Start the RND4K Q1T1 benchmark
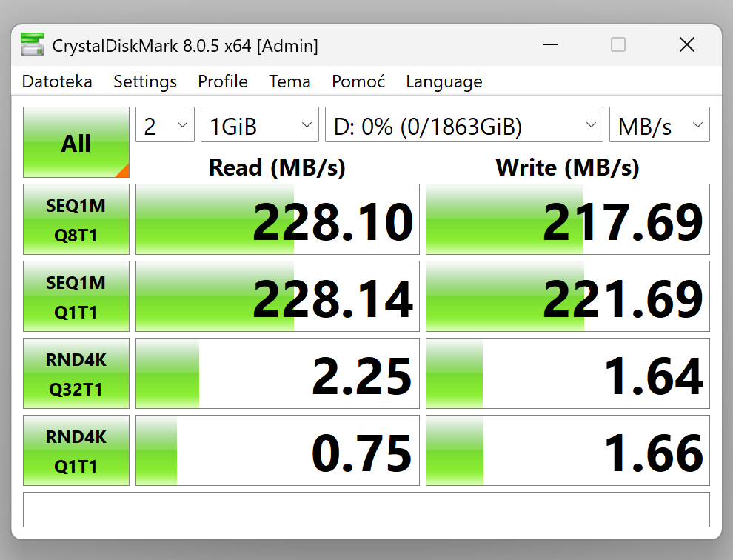733x560 pixels. [76, 450]
